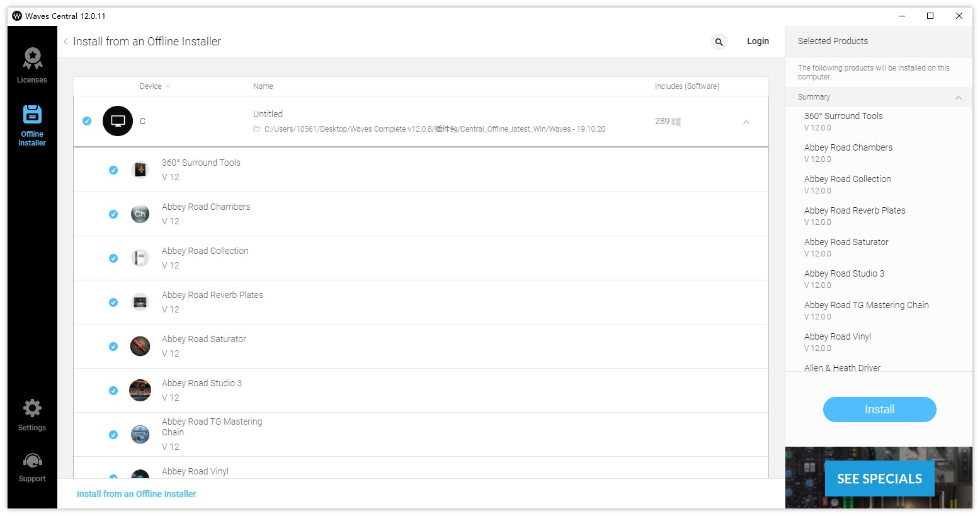Click the Selected Products panel heading
The width and height of the screenshot is (980, 516).
(x=833, y=41)
